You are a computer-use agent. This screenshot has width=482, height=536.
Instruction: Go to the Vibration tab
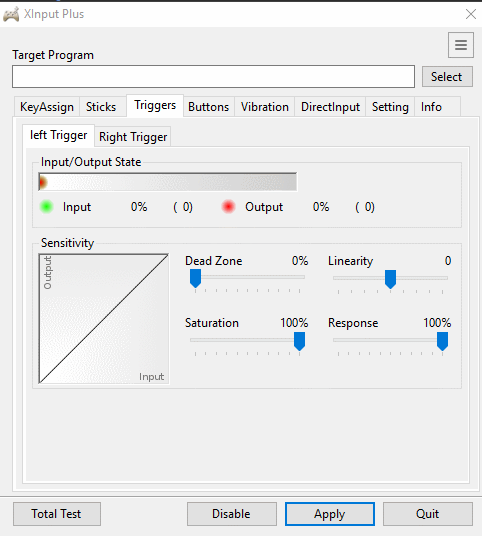[265, 107]
